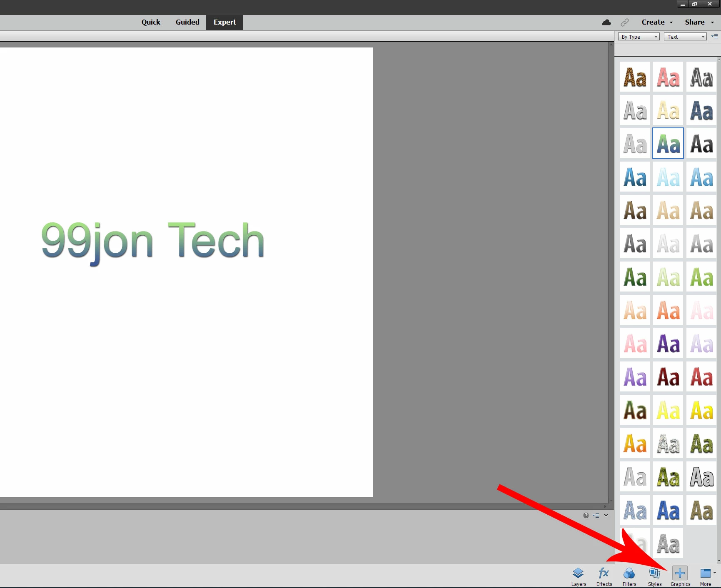
Task: Apply the dark brown text style
Action: coord(635,210)
